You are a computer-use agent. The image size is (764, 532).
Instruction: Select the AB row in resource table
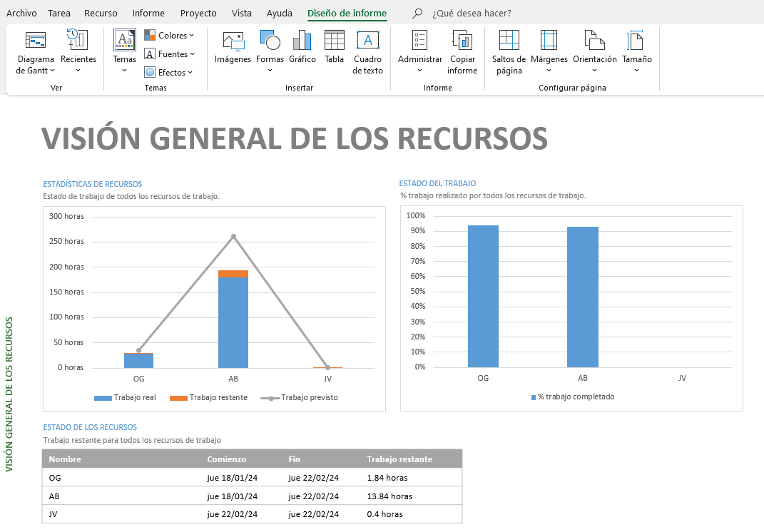pyautogui.click(x=252, y=496)
